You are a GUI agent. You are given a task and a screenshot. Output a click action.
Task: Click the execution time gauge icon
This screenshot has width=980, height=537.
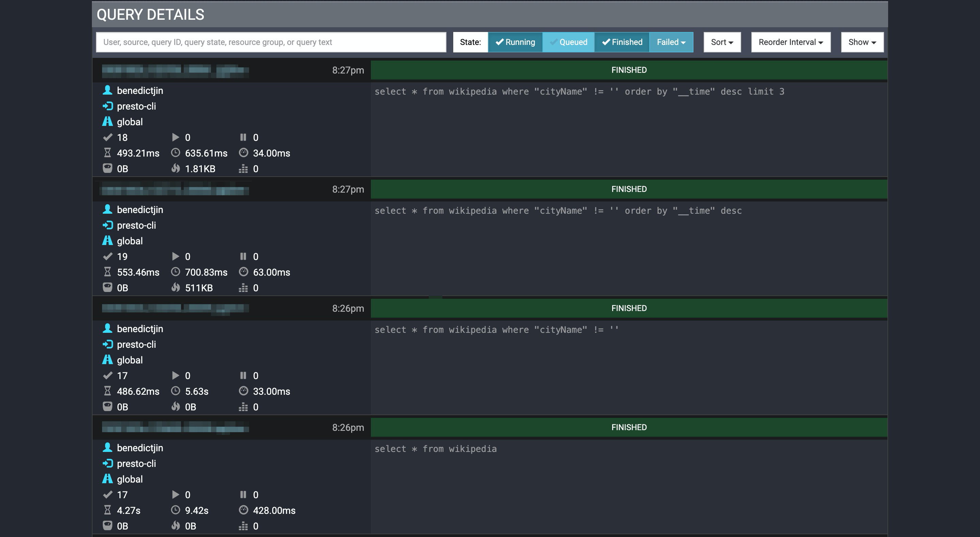pos(244,153)
